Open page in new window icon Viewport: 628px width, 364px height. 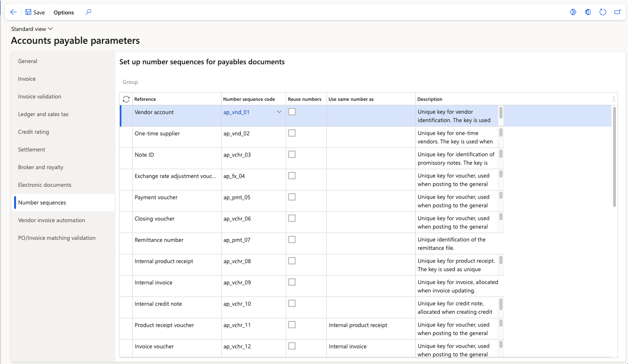[618, 12]
